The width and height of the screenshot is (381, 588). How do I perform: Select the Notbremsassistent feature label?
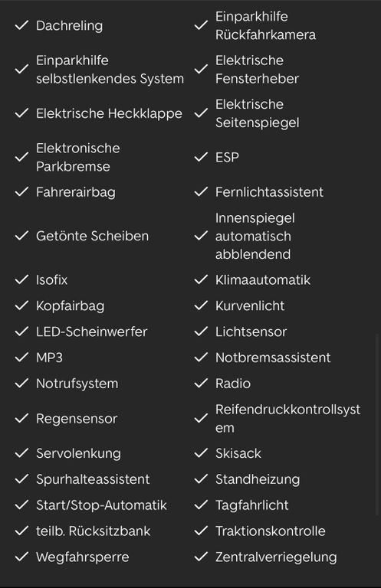click(273, 358)
